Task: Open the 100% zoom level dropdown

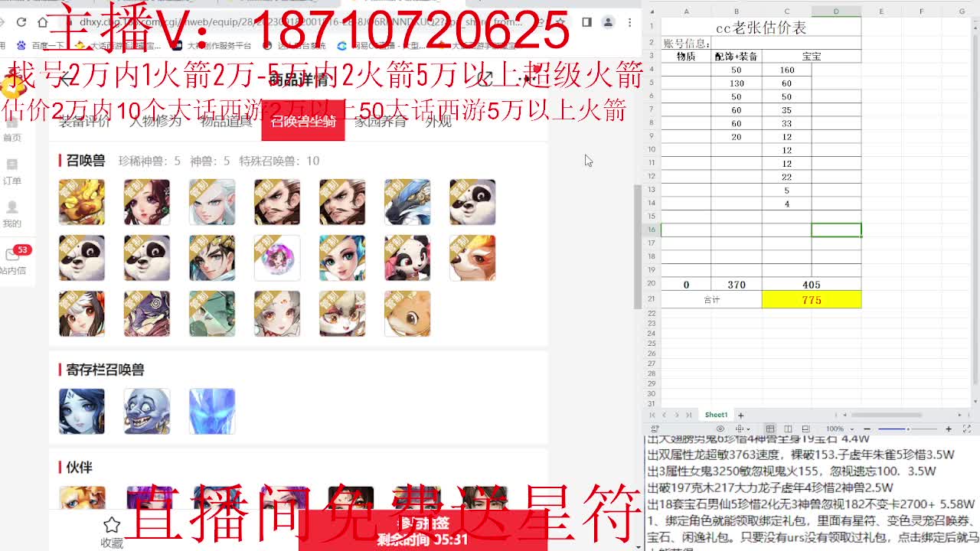Action: pos(838,429)
